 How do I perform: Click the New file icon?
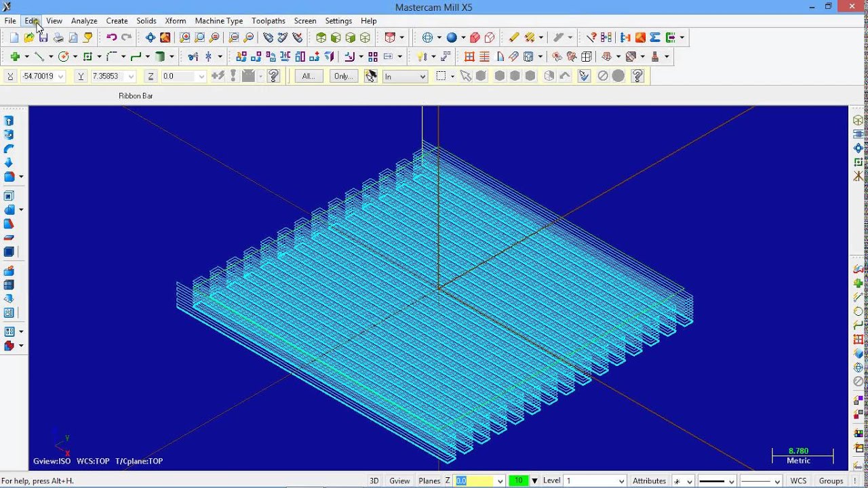(x=14, y=38)
